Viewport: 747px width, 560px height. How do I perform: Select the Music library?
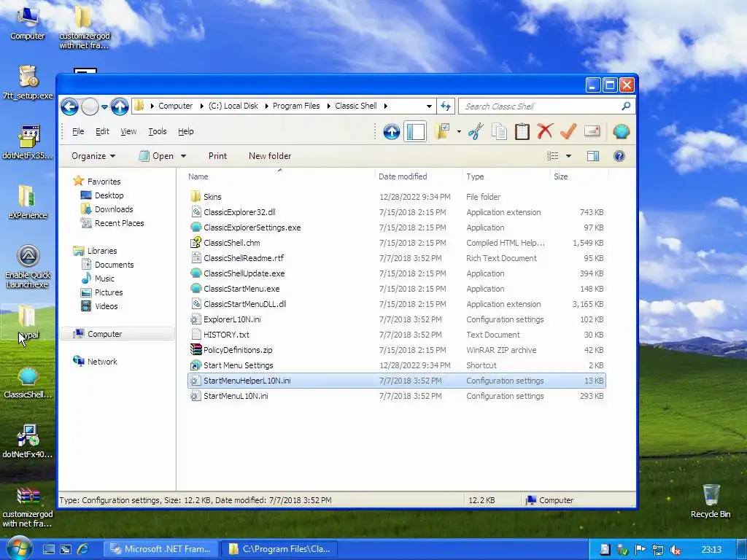104,279
